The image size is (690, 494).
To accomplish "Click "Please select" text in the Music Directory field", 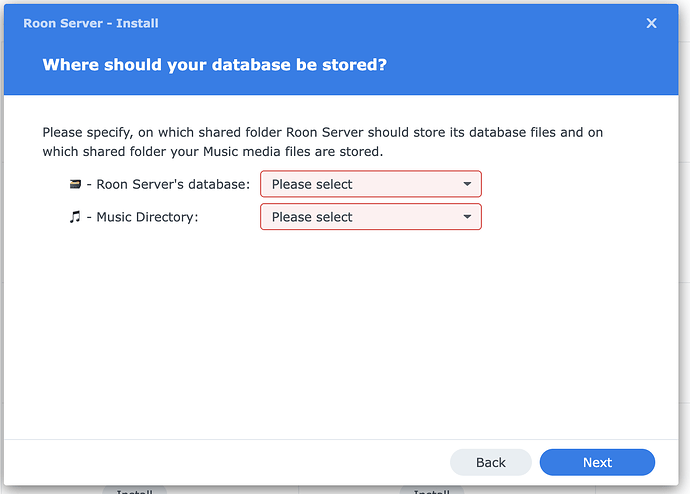I will (312, 217).
